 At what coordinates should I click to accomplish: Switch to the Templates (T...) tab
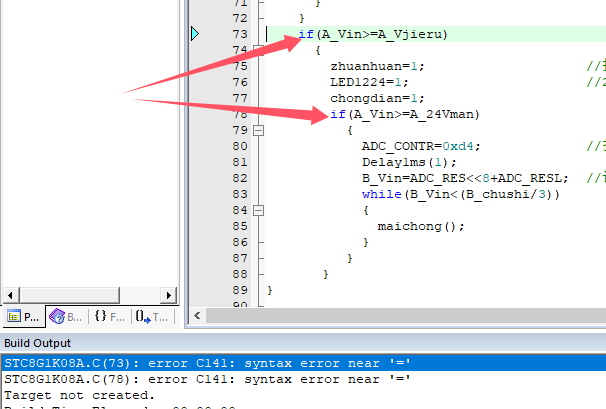(x=152, y=317)
